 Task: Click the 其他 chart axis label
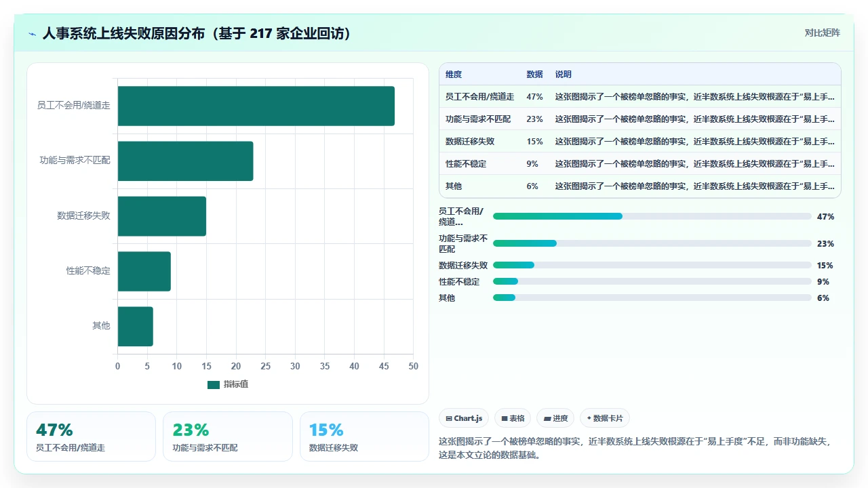pos(101,326)
